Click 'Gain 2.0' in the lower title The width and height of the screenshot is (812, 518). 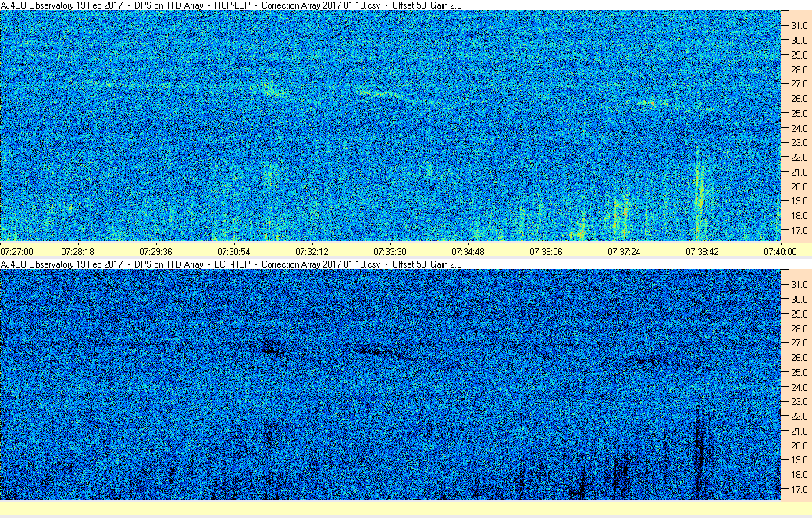click(447, 264)
